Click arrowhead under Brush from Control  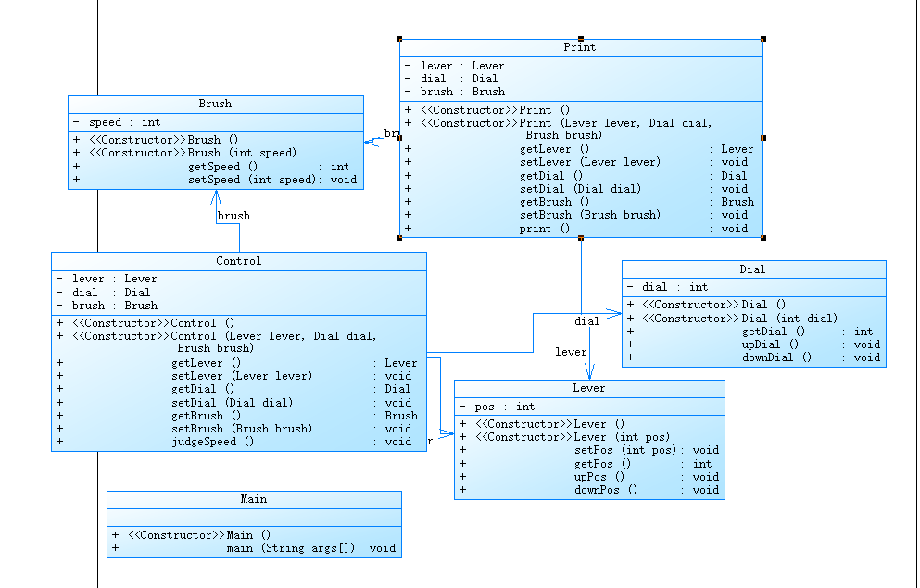pos(216,197)
